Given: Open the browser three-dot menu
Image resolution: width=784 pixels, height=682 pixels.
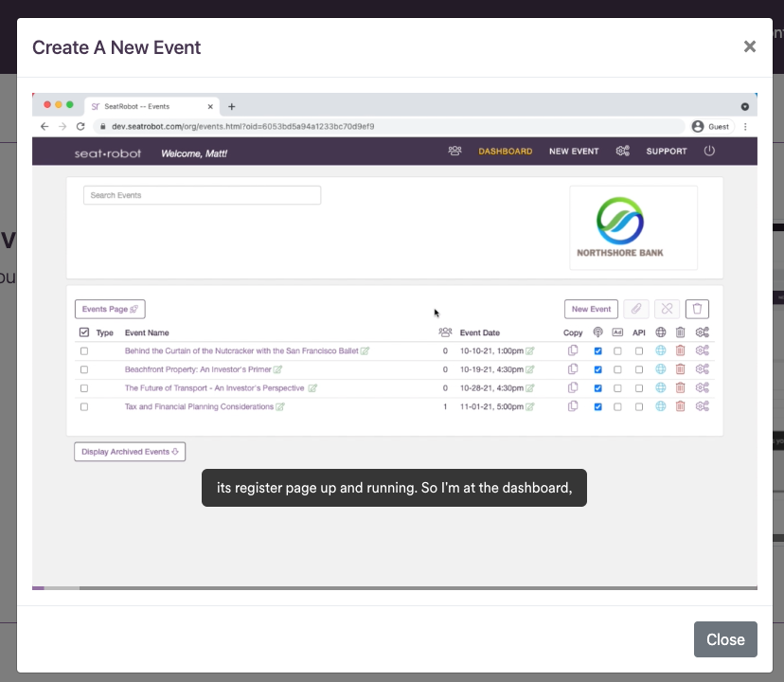Looking at the screenshot, I should [745, 126].
